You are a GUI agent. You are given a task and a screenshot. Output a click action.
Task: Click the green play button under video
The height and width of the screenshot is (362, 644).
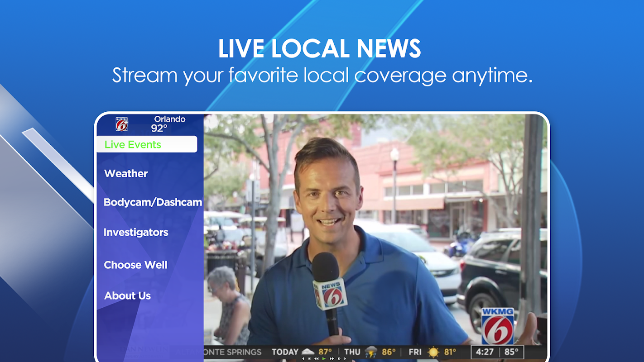(324, 359)
